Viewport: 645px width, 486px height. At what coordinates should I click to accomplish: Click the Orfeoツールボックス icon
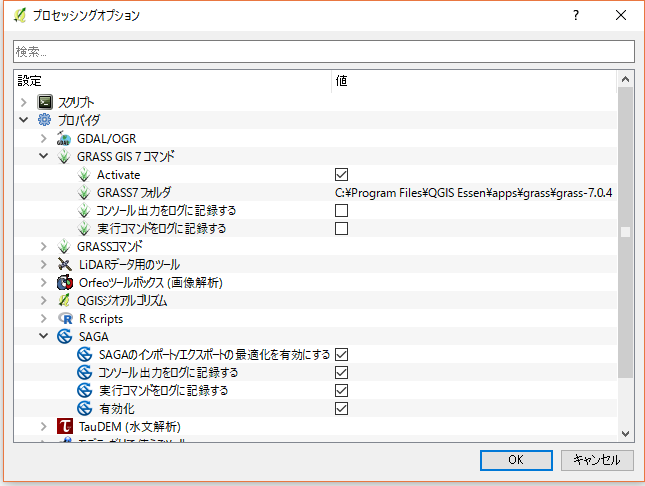click(65, 282)
